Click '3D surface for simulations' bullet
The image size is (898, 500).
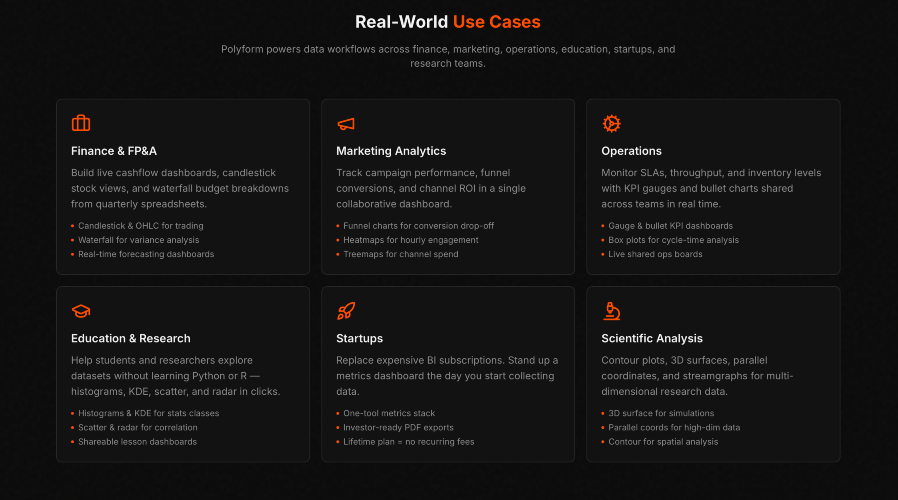click(x=661, y=413)
